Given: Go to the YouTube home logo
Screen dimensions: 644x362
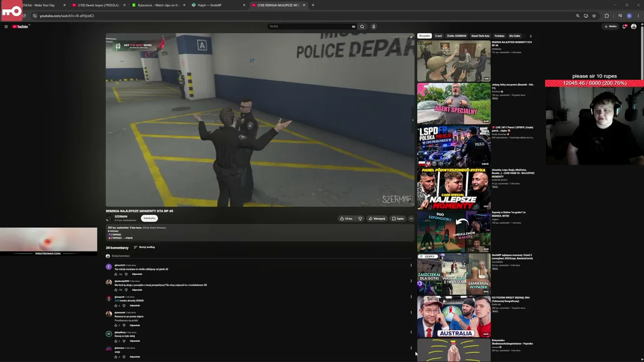Looking at the screenshot, I should pyautogui.click(x=21, y=27).
